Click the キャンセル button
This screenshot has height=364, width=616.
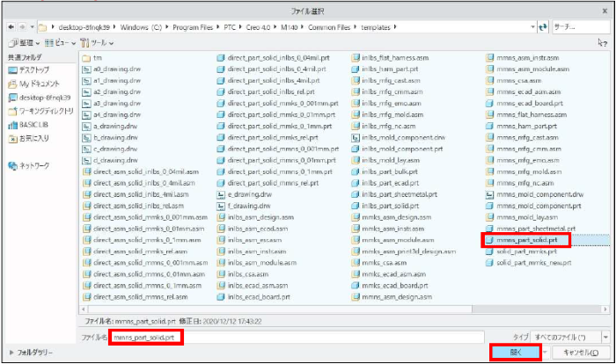(580, 351)
